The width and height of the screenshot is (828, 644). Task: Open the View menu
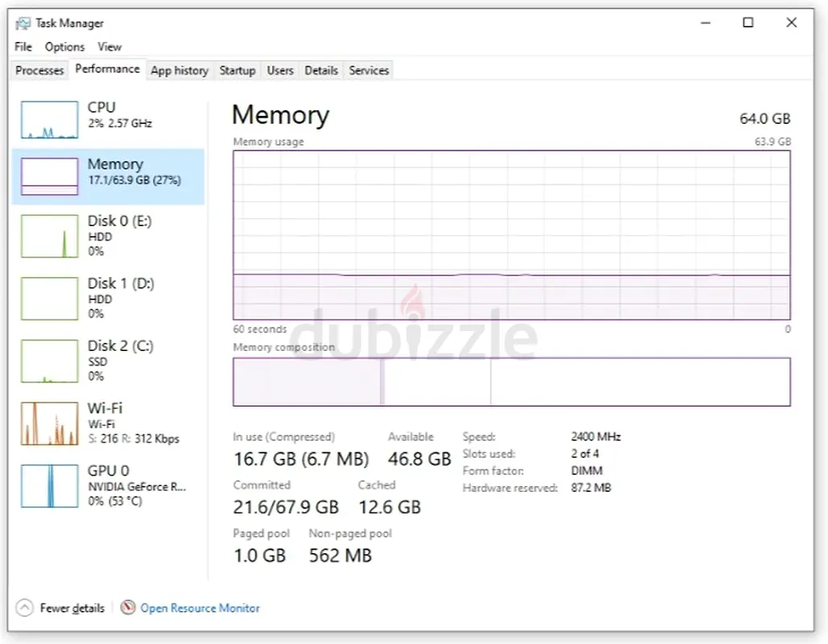pyautogui.click(x=109, y=47)
